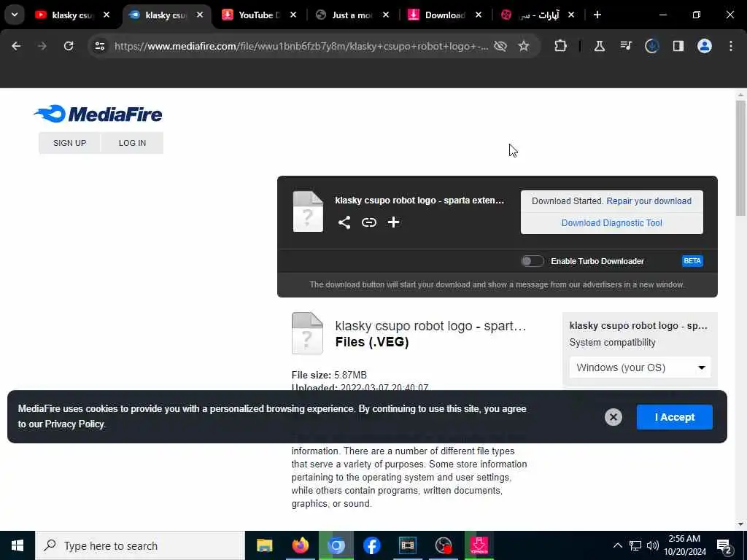Click the share icon under file name
The image size is (747, 560).
click(x=344, y=222)
